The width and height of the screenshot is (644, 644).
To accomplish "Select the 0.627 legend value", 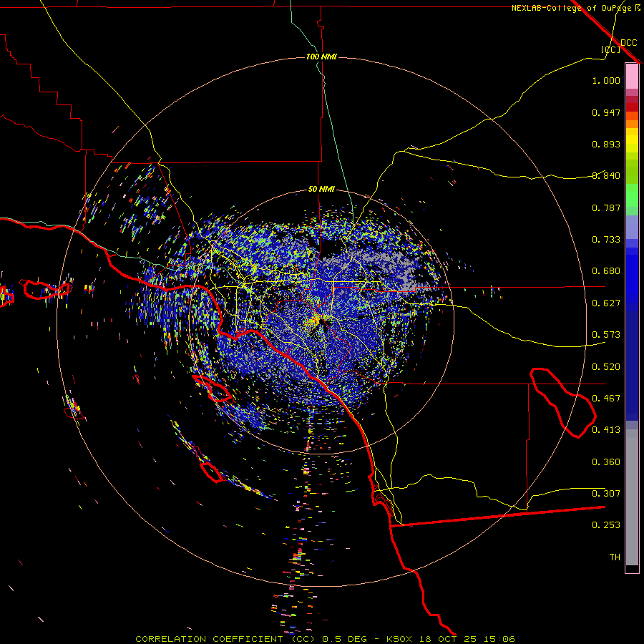I will tap(606, 303).
